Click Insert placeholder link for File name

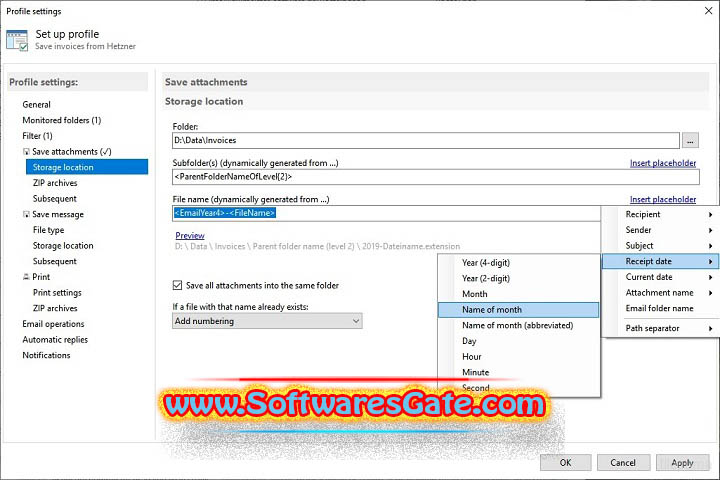(663, 199)
